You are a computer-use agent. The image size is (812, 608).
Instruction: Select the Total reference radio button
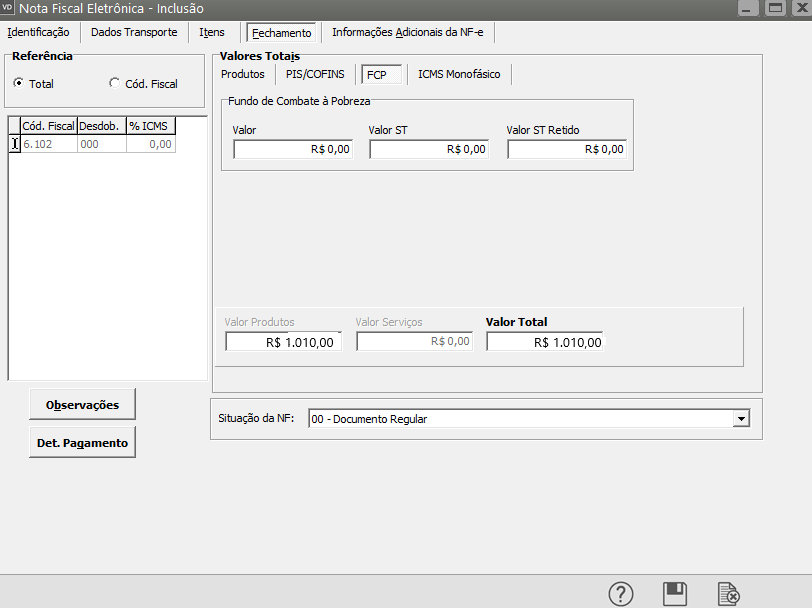coord(18,84)
